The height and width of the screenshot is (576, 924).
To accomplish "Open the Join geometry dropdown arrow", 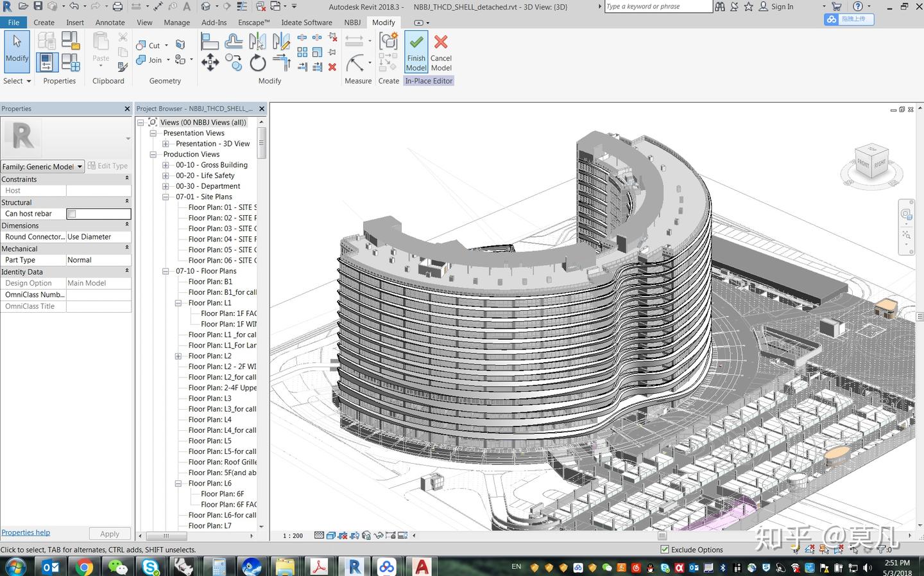I will pyautogui.click(x=168, y=60).
